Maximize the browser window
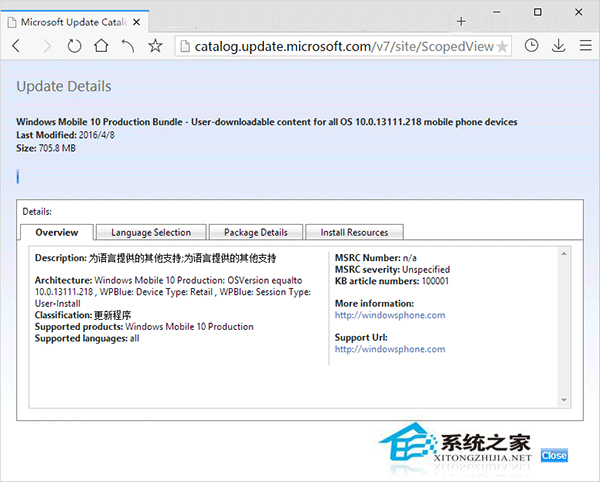600x482 pixels. tap(538, 12)
